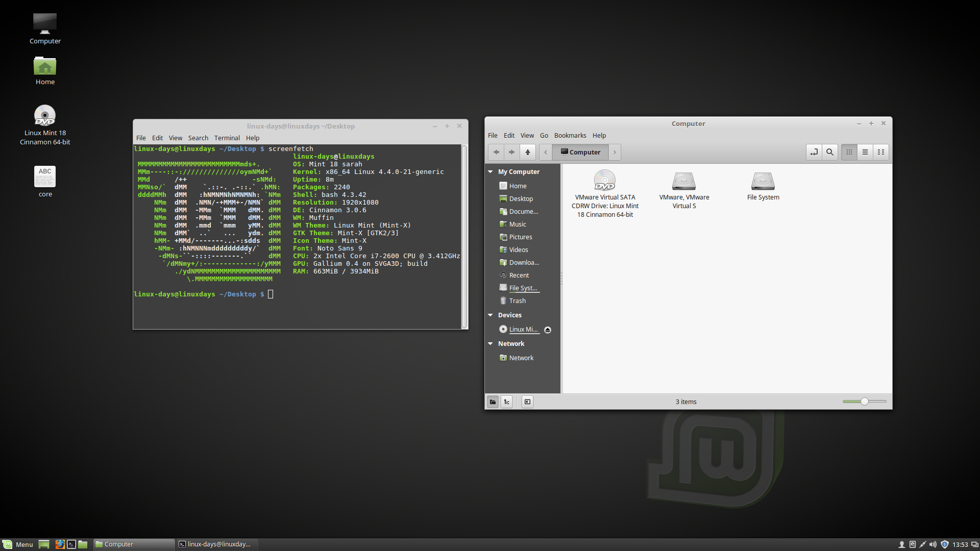Hide the sidebar using status bar button
980x551 pixels.
(x=527, y=402)
